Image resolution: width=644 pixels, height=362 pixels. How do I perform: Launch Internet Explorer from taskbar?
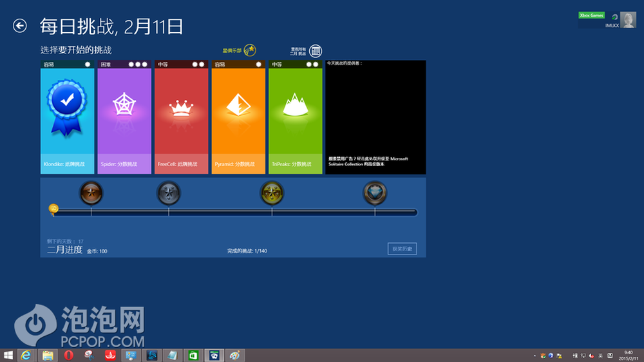click(26, 356)
